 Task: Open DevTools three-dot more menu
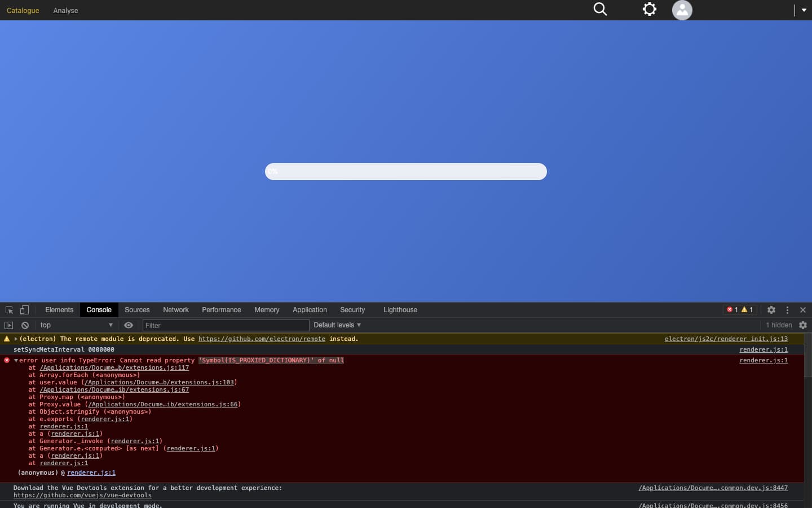click(x=787, y=310)
